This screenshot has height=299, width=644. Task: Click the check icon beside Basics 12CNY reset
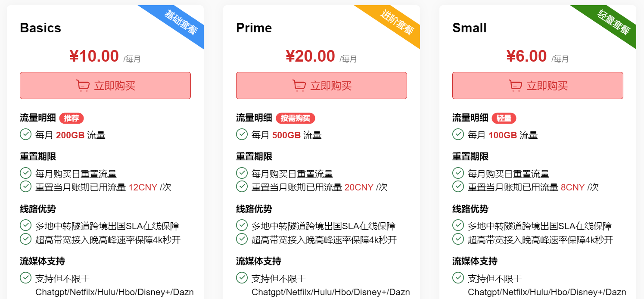pyautogui.click(x=25, y=187)
